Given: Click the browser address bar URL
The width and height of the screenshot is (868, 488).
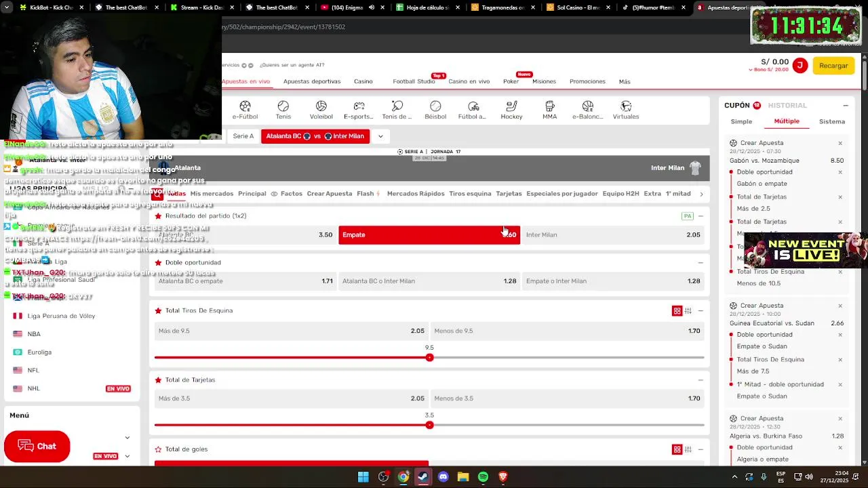Looking at the screenshot, I should [284, 27].
